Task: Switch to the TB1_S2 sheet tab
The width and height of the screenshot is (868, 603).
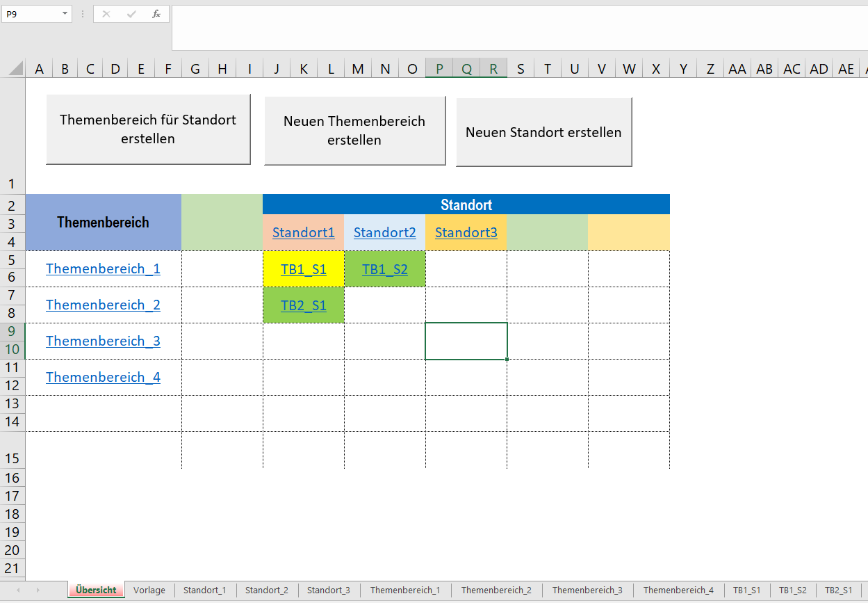Action: tap(793, 590)
